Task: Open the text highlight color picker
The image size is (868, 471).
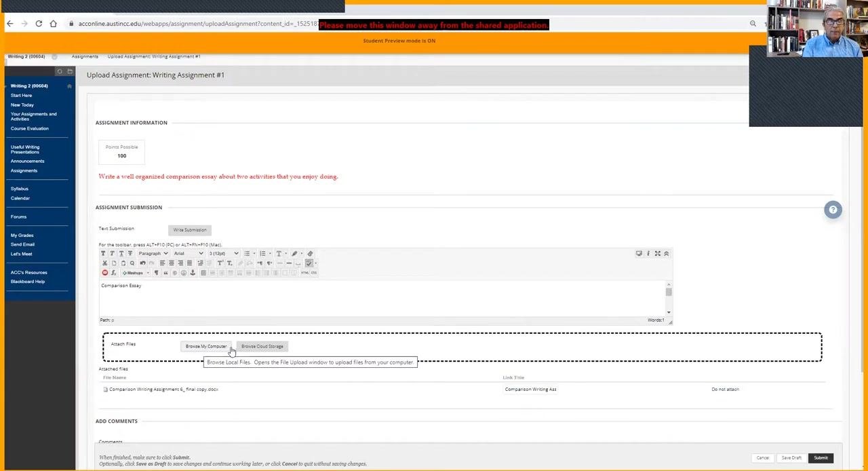Action: click(x=294, y=253)
